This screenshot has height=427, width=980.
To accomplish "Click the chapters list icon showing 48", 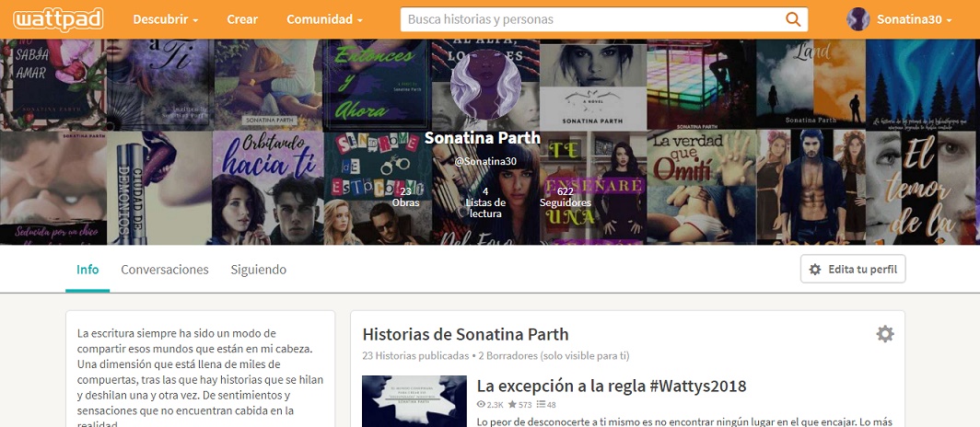I will 542,405.
